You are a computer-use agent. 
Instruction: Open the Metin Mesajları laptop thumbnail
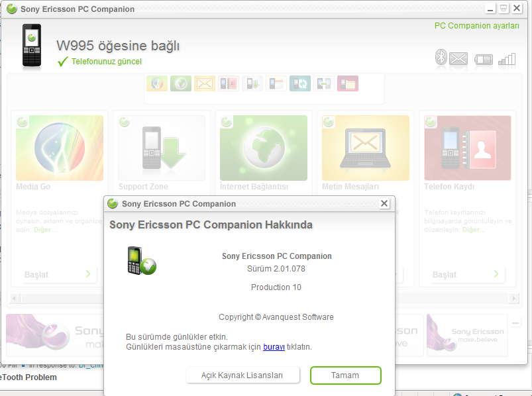tap(365, 148)
